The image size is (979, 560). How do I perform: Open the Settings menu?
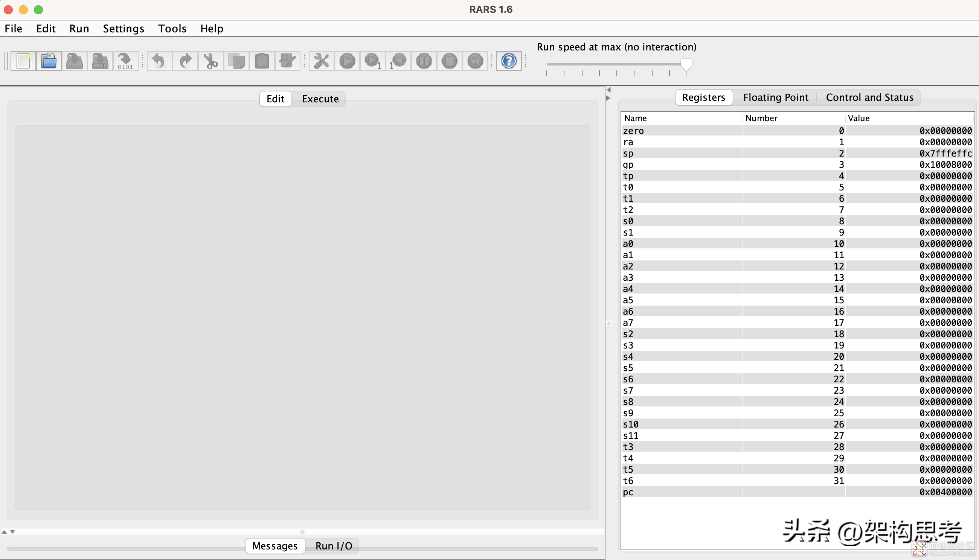coord(124,29)
